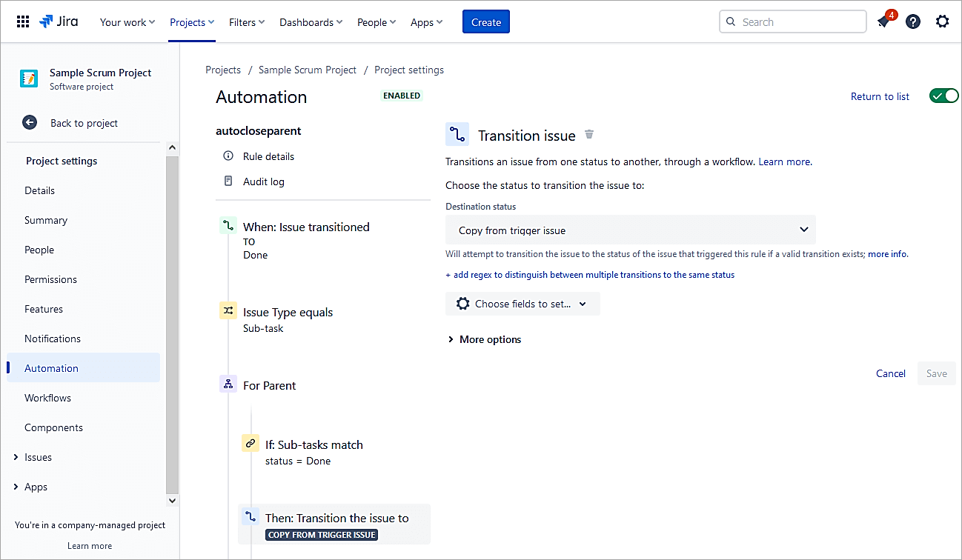The width and height of the screenshot is (962, 560).
Task: Click the notifications bell icon
Action: [883, 22]
